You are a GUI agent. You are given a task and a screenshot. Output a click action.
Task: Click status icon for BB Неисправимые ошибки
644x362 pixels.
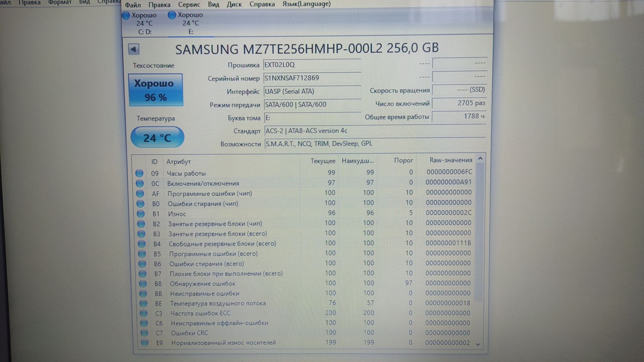pos(143,294)
